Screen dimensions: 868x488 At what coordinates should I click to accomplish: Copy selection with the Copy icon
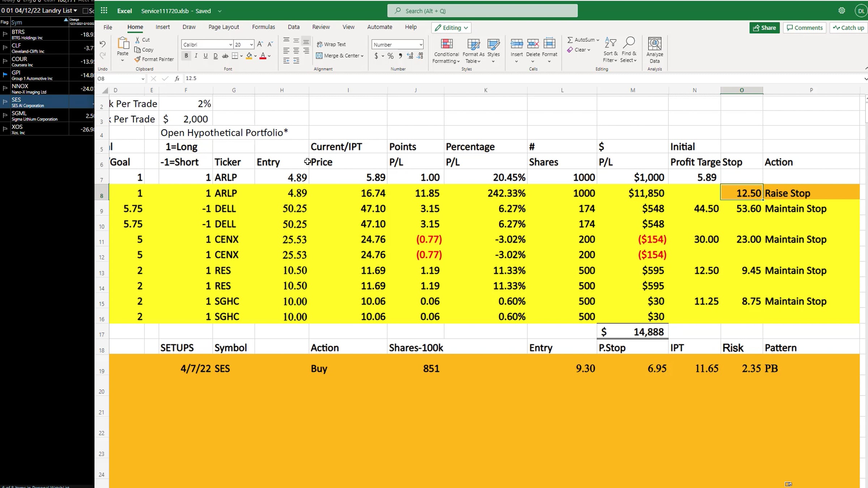click(137, 50)
